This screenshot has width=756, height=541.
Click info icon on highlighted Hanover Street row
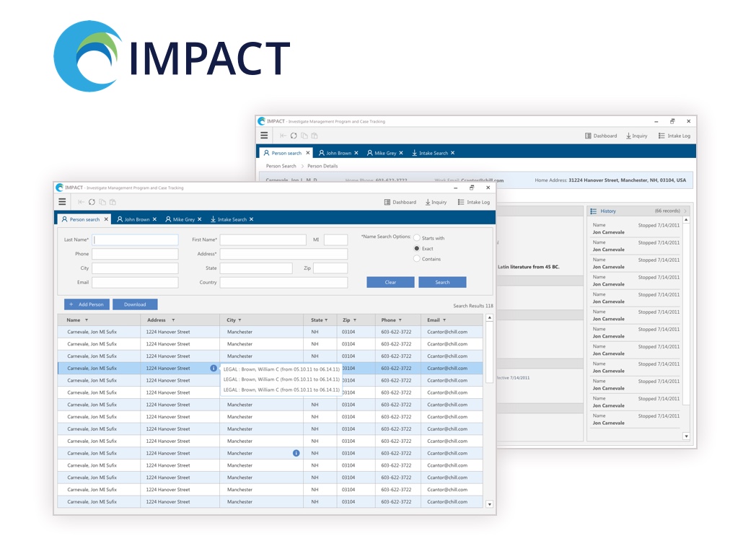(214, 368)
